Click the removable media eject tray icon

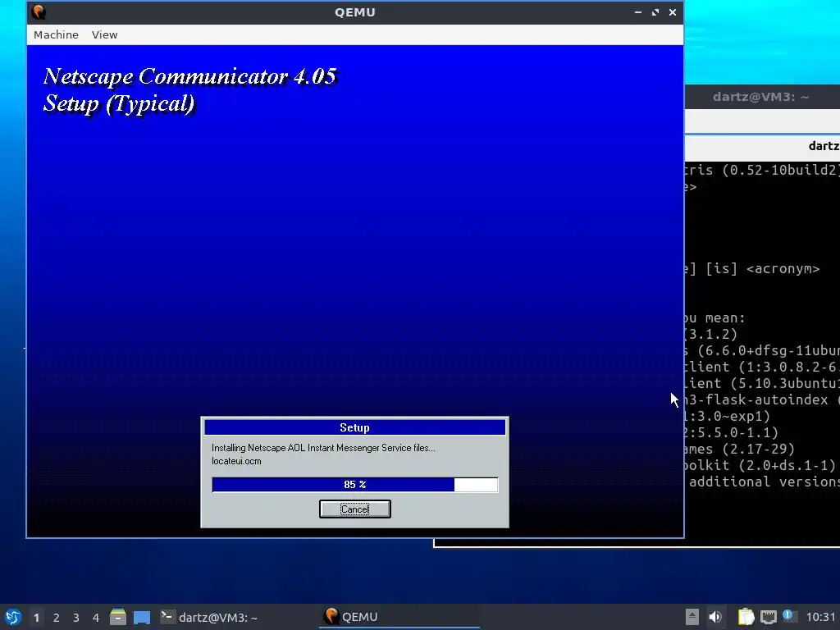[692, 617]
